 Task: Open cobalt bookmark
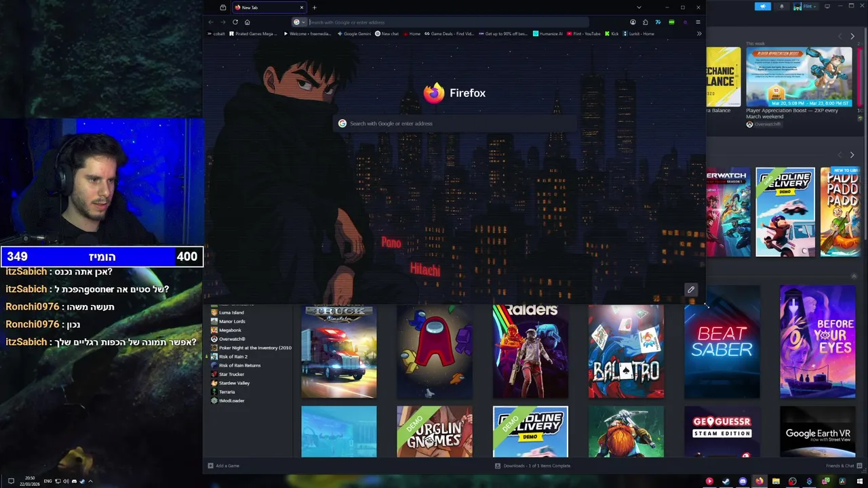216,33
